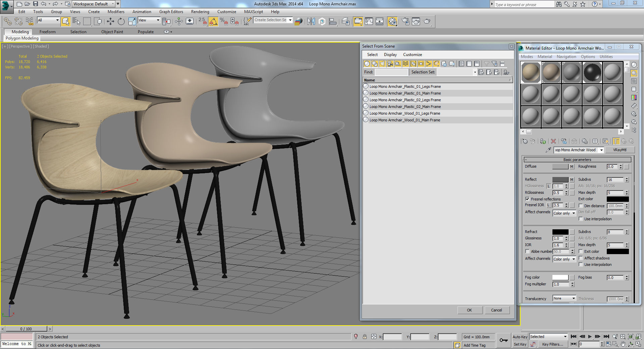Click the VRayMtl material type button
Image resolution: width=644 pixels, height=349 pixels.
[620, 150]
